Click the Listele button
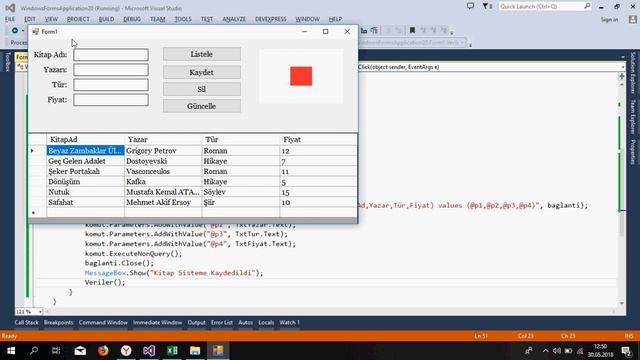 [x=202, y=54]
